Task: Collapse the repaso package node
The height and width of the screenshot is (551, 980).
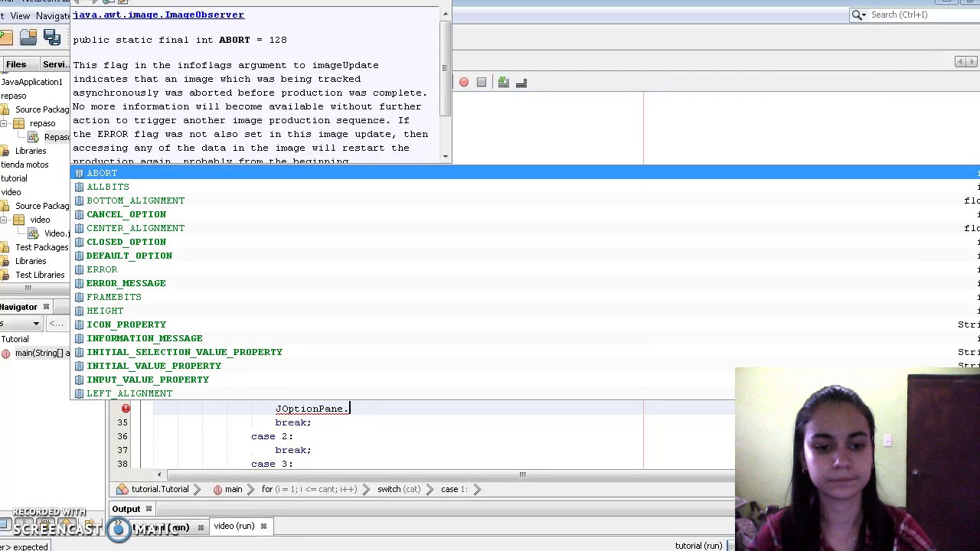Action: tap(4, 123)
